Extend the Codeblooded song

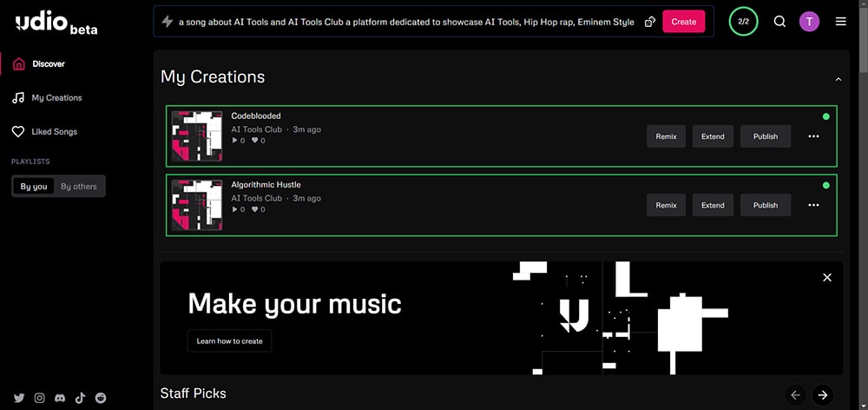pyautogui.click(x=713, y=136)
